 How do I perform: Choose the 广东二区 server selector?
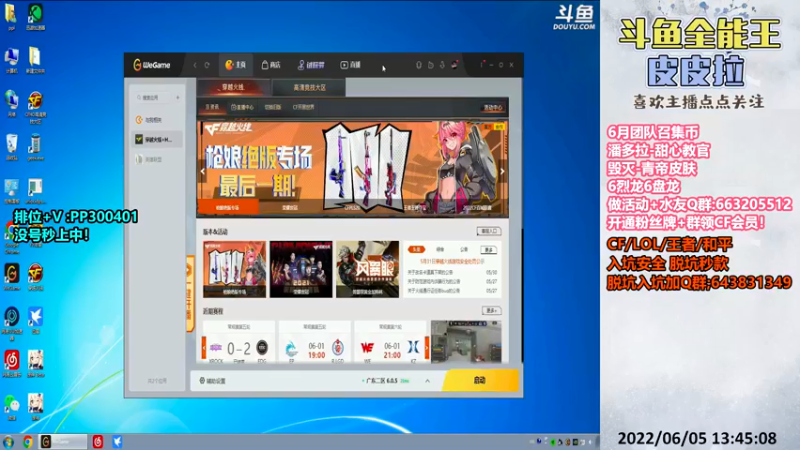point(386,381)
